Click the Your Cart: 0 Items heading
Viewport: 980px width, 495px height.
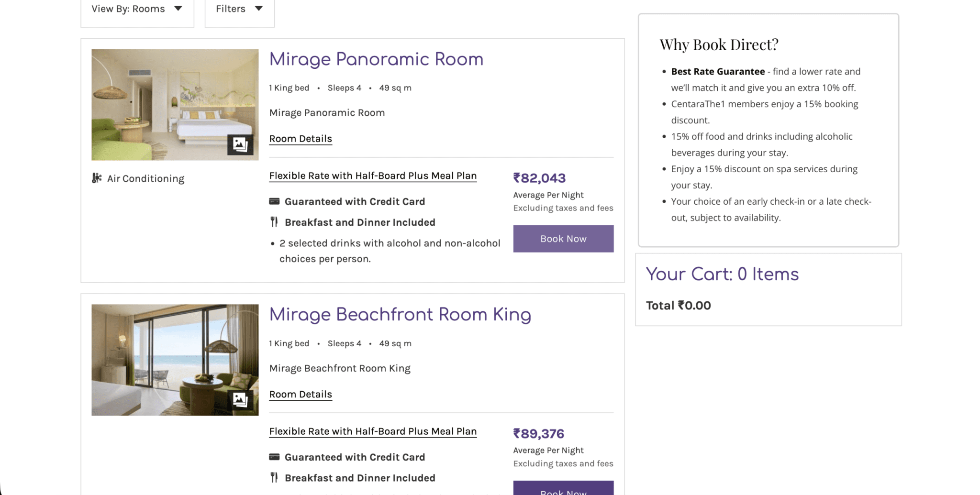pyautogui.click(x=722, y=274)
